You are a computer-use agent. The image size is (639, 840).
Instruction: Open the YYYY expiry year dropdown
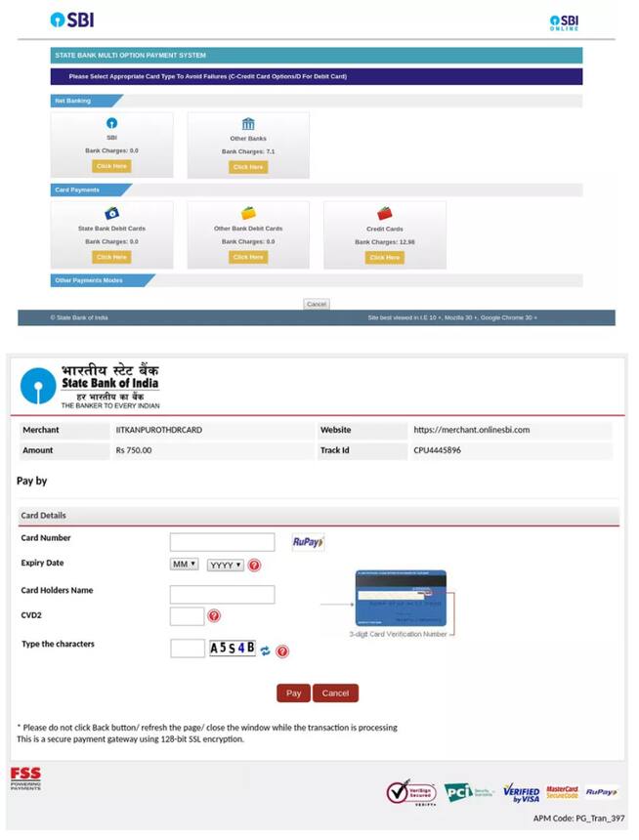226,566
